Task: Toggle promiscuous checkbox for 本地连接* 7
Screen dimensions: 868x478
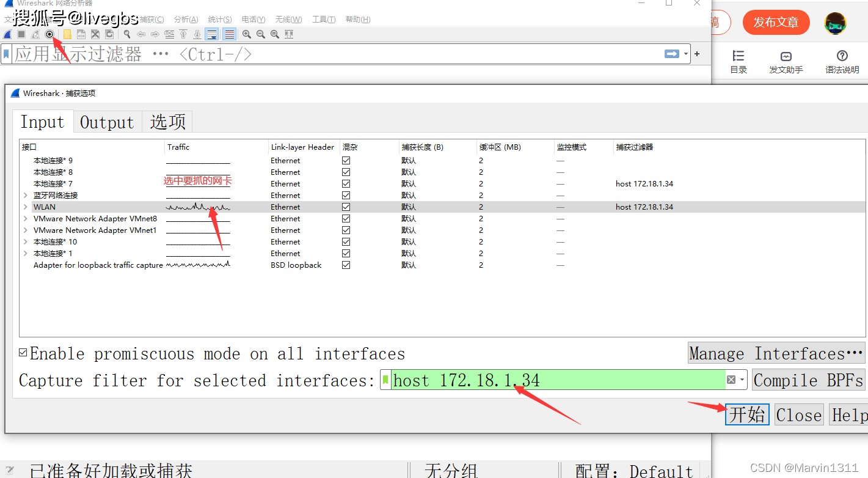Action: pyautogui.click(x=346, y=183)
